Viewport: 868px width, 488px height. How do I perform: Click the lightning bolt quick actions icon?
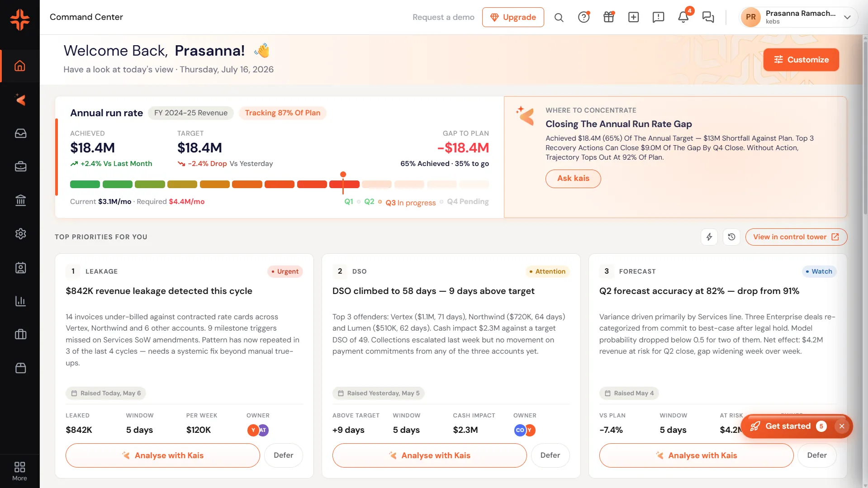[709, 237]
